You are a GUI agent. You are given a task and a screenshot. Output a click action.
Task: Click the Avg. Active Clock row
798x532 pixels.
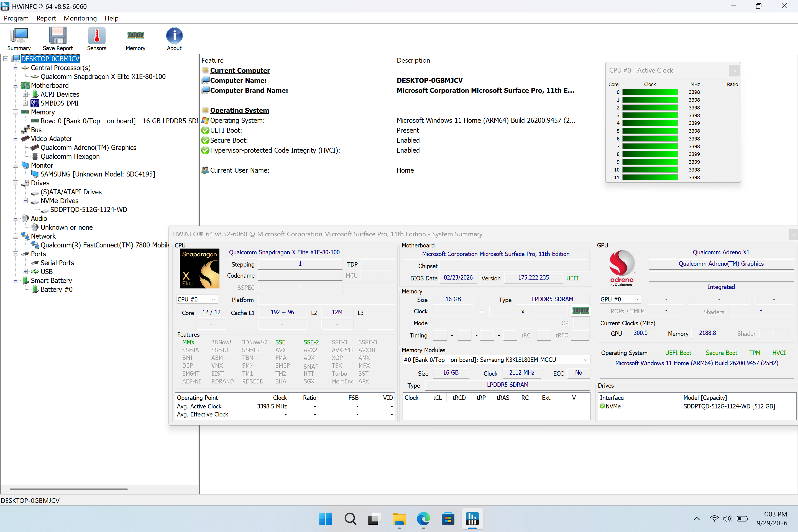[x=285, y=406]
